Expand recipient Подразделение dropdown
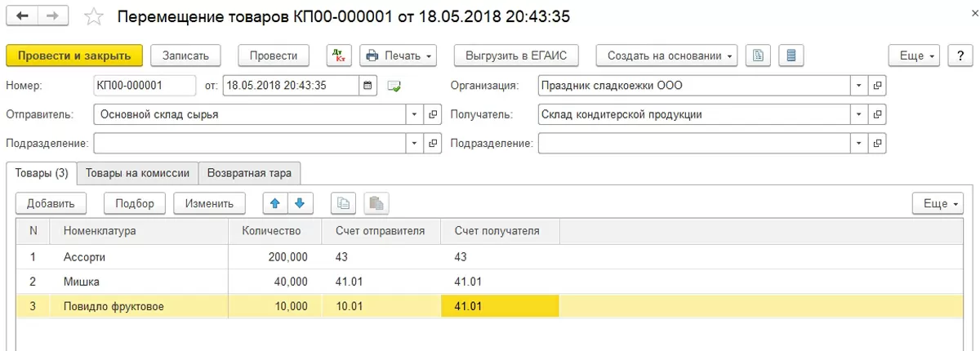Image resolution: width=980 pixels, height=351 pixels. coord(859,143)
